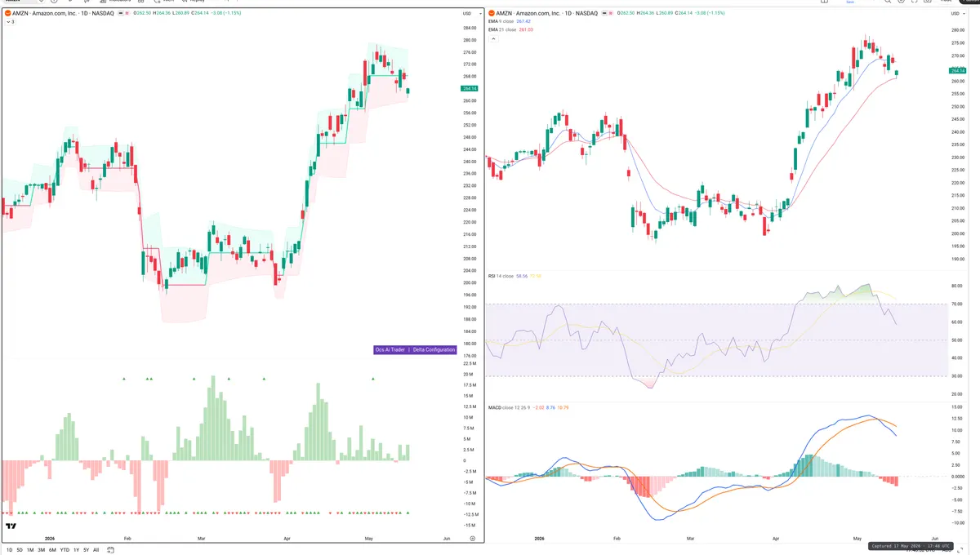Screen dimensions: 980x555
Task: Select the 1D time range button
Action: click(x=9, y=550)
